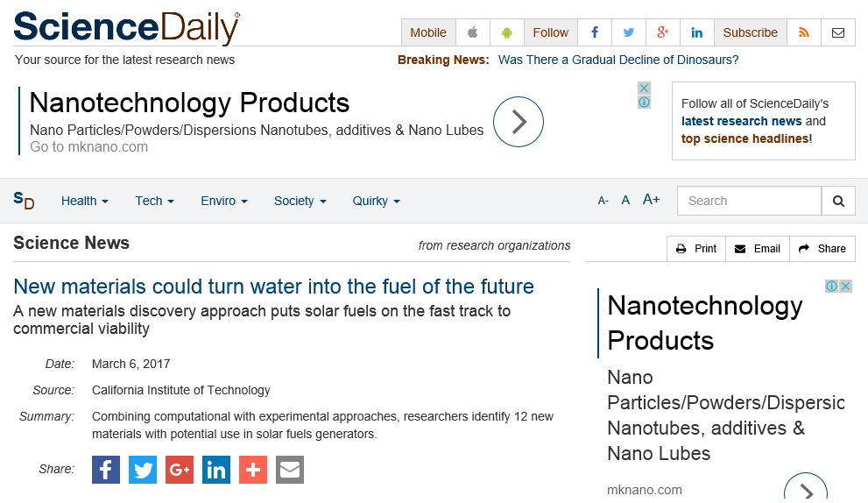Share article on LinkedIn below the summary
The image size is (868, 503).
[215, 470]
